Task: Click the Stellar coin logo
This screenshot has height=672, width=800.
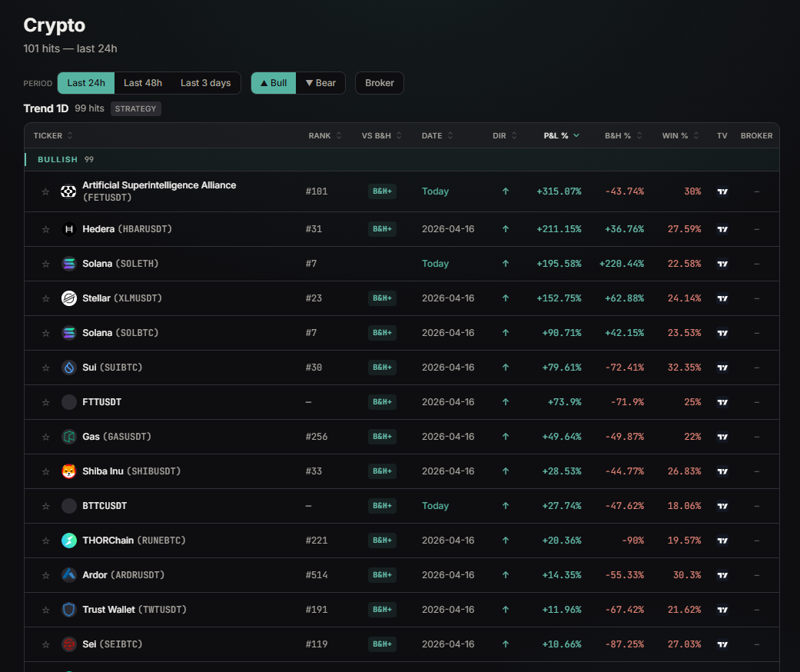Action: pyautogui.click(x=69, y=298)
